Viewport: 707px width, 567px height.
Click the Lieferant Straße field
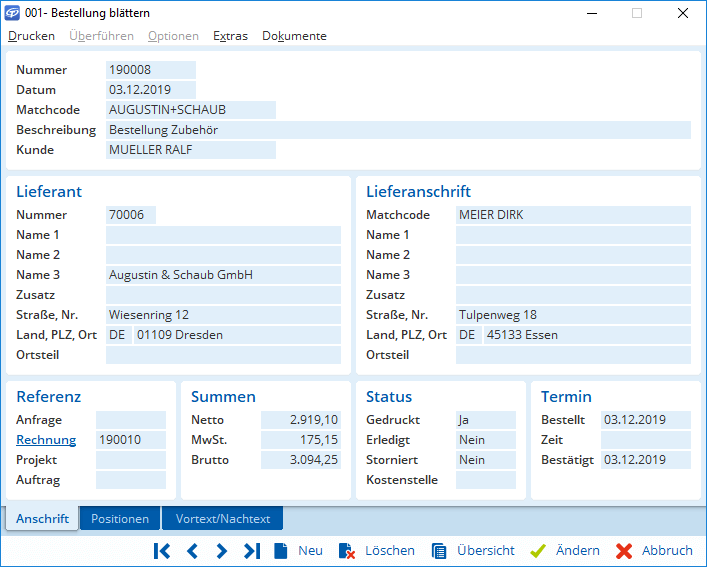coord(223,315)
